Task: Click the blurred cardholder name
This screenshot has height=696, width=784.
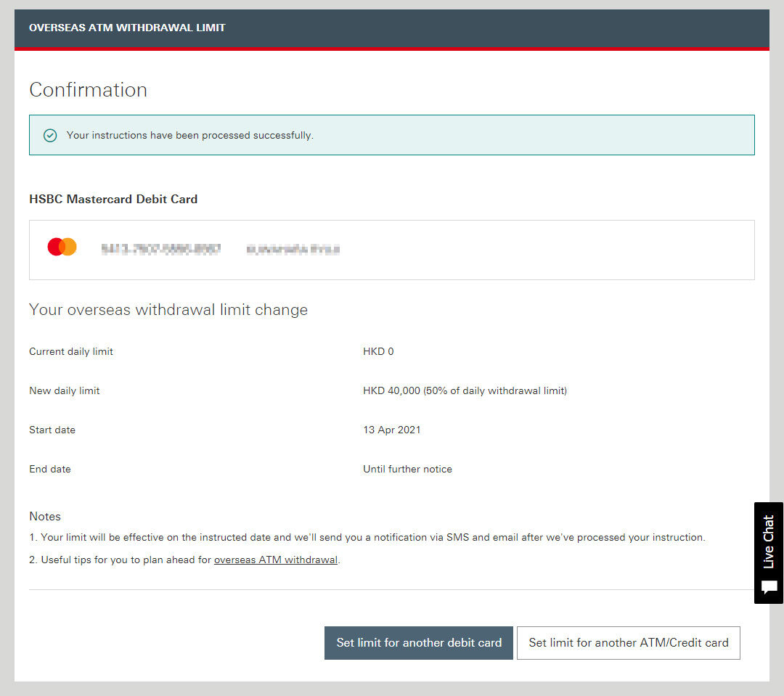Action: [293, 250]
